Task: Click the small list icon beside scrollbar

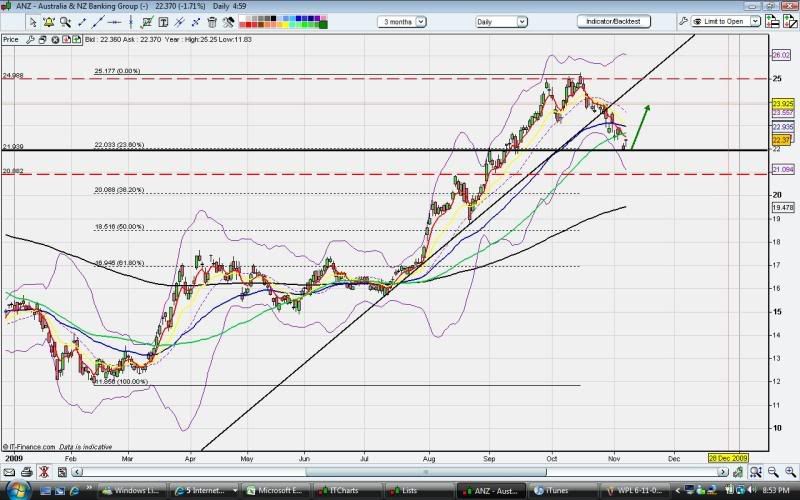Action: tap(62, 472)
